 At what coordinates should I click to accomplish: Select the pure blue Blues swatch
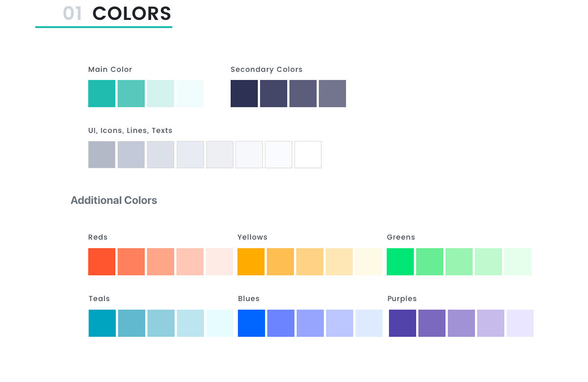pos(251,323)
